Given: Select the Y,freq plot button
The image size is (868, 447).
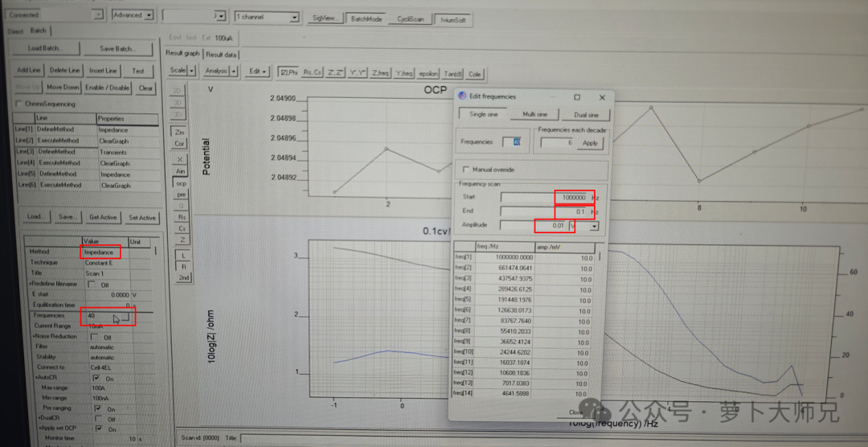Looking at the screenshot, I should [404, 73].
